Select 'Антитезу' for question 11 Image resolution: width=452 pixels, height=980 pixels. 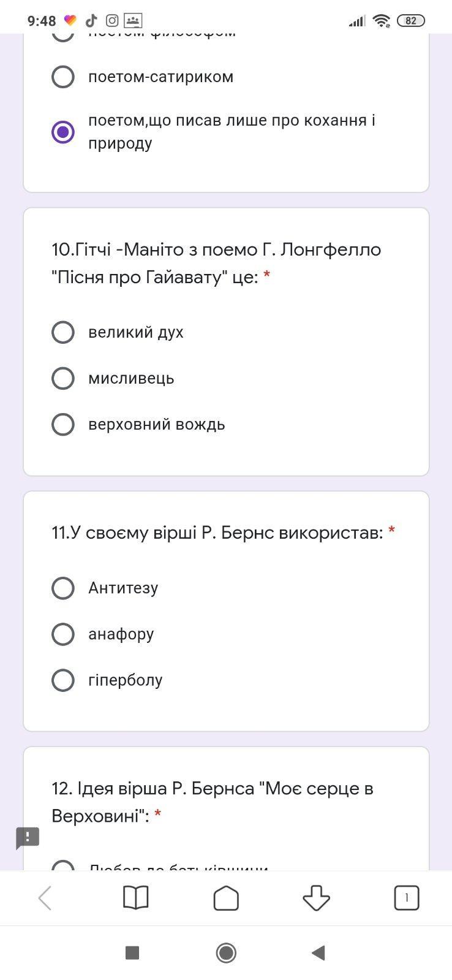click(x=63, y=588)
